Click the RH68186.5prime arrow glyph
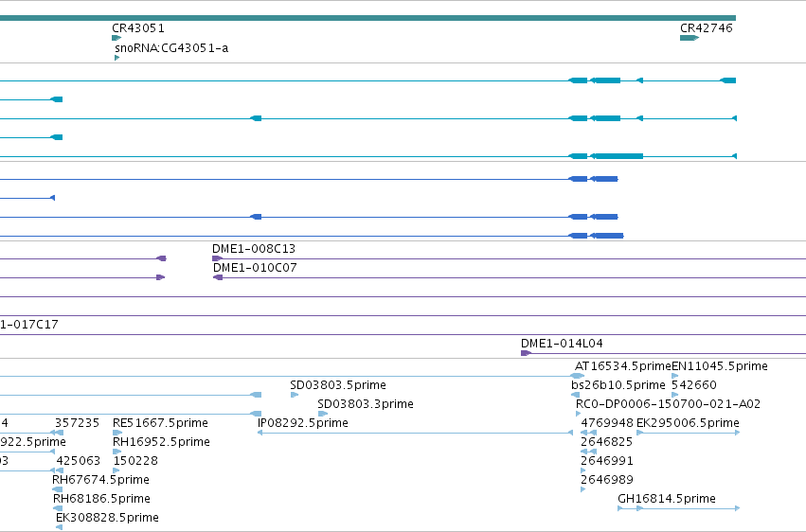 point(58,509)
